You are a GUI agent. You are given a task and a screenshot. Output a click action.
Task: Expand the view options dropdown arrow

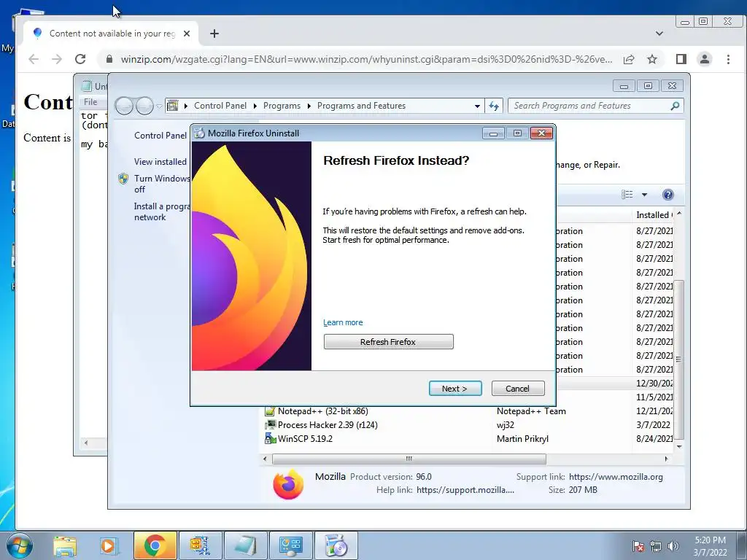(x=644, y=194)
